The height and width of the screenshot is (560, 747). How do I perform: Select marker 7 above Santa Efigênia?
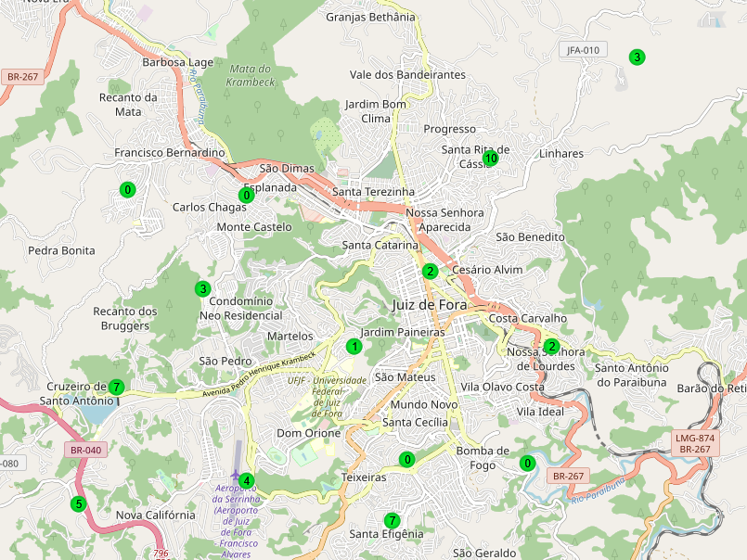coord(392,520)
